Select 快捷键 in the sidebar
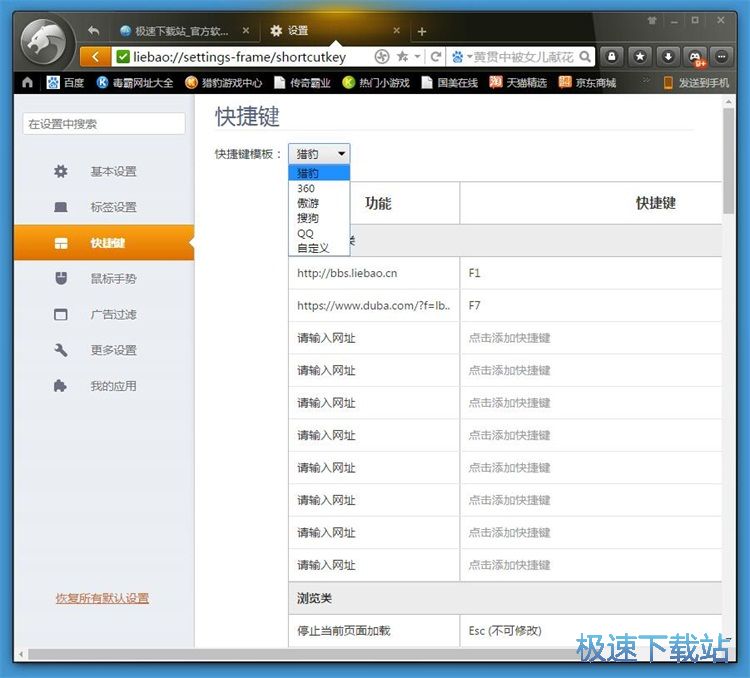 coord(104,243)
